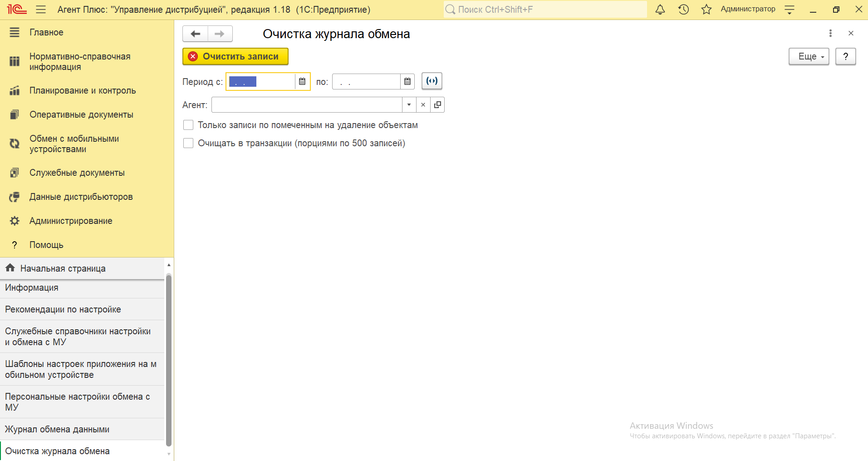Open calendar for the period end date

coord(407,82)
